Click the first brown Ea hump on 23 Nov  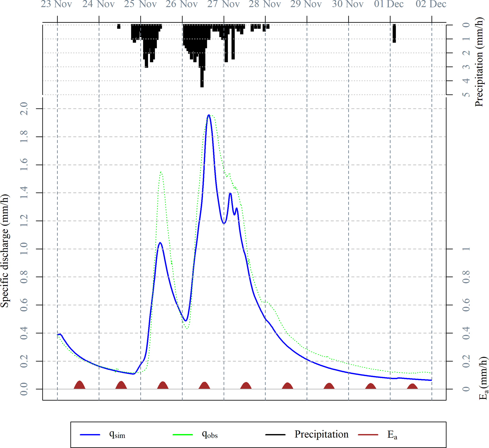[79, 386]
